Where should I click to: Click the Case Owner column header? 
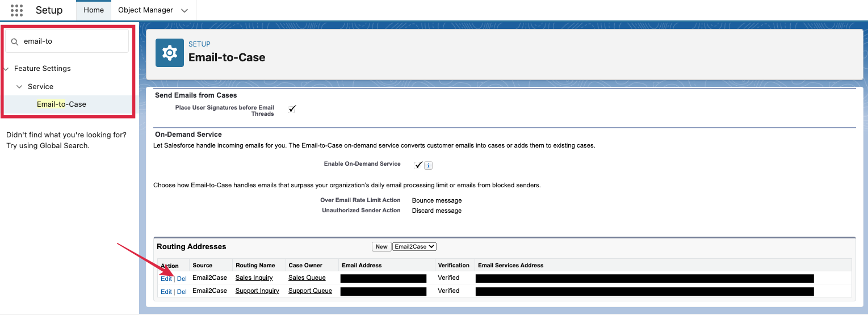pyautogui.click(x=305, y=265)
